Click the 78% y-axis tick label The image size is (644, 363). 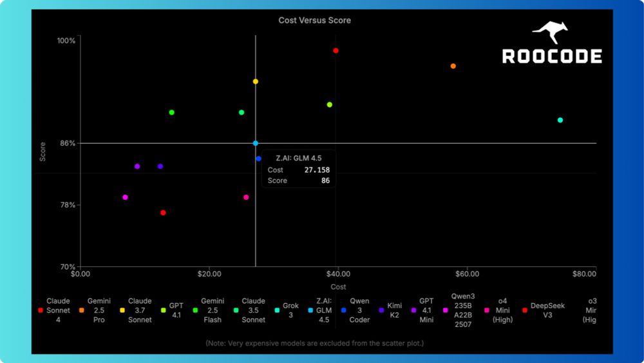tap(68, 205)
